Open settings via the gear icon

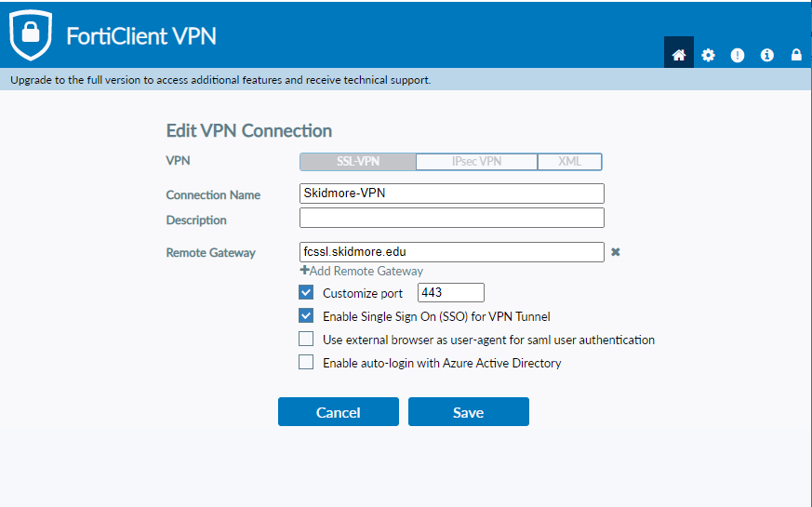click(708, 55)
